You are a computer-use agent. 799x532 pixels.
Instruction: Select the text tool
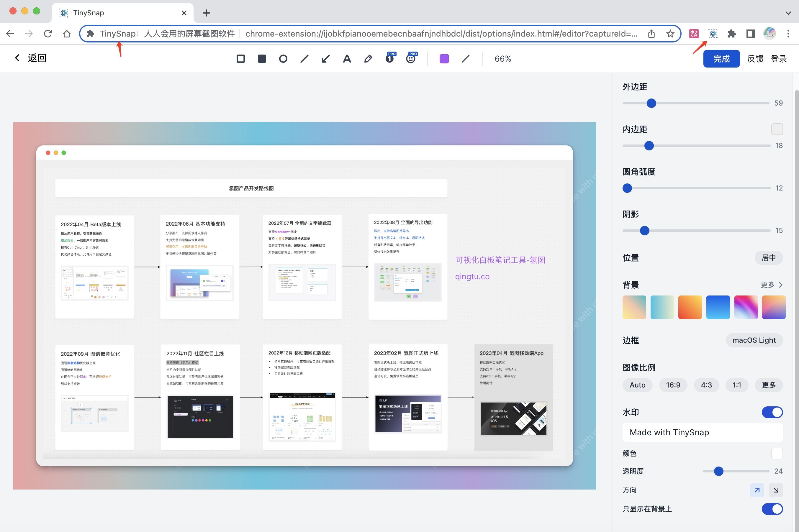tap(347, 59)
